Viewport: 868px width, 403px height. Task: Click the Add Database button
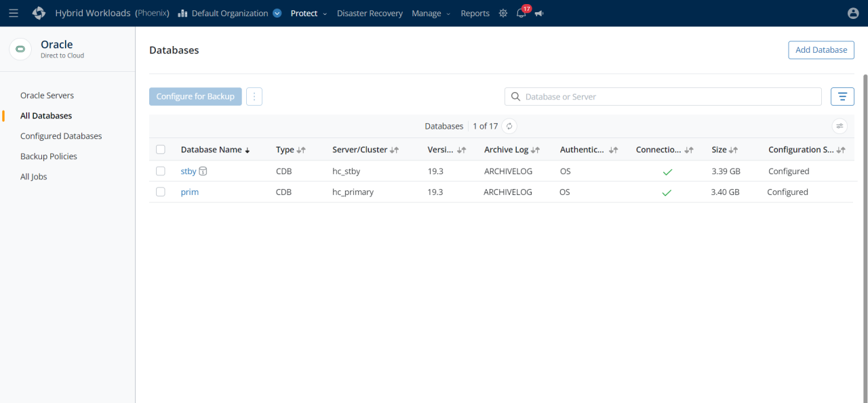click(x=821, y=49)
